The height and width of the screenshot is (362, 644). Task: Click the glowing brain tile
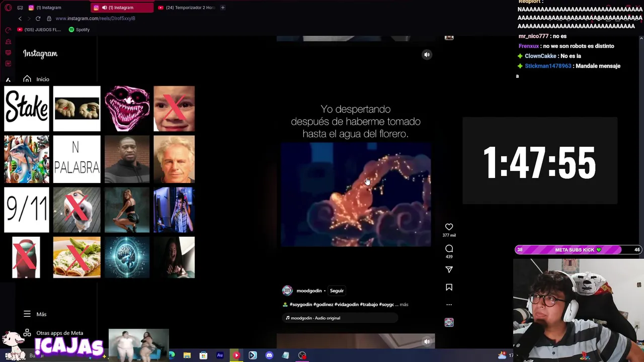(127, 257)
